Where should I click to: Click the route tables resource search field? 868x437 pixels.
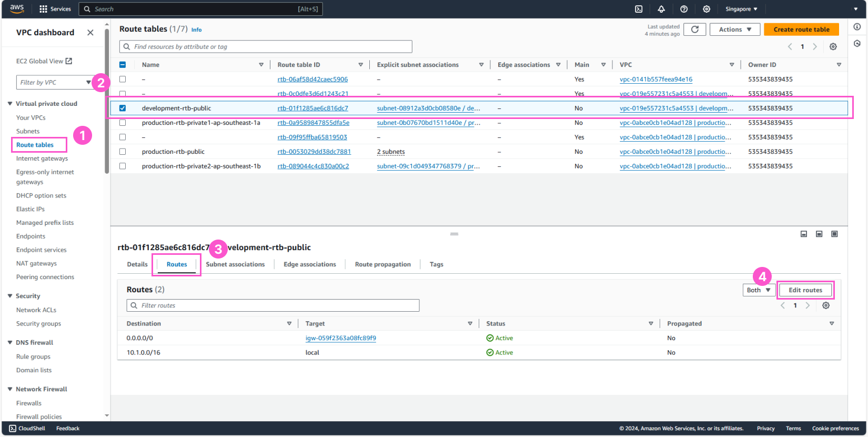[266, 47]
